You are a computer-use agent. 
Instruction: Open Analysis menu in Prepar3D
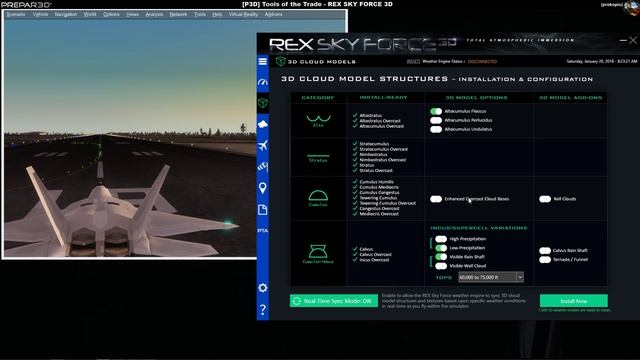pyautogui.click(x=154, y=14)
